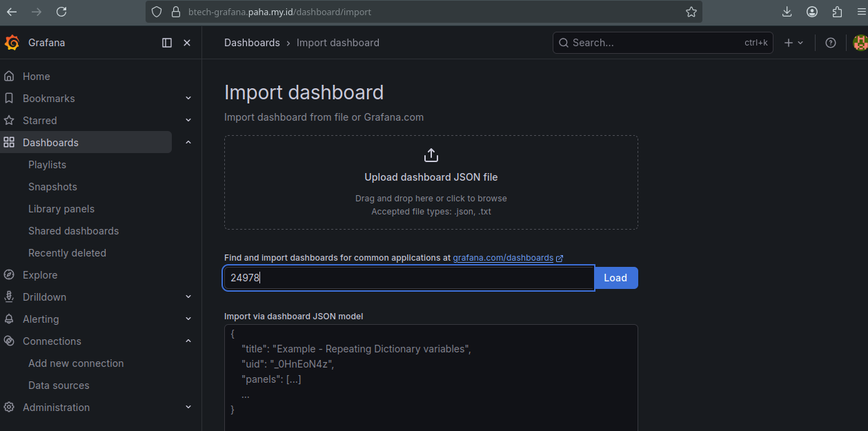Image resolution: width=868 pixels, height=431 pixels.
Task: Open the browser downloads icon
Action: point(787,12)
